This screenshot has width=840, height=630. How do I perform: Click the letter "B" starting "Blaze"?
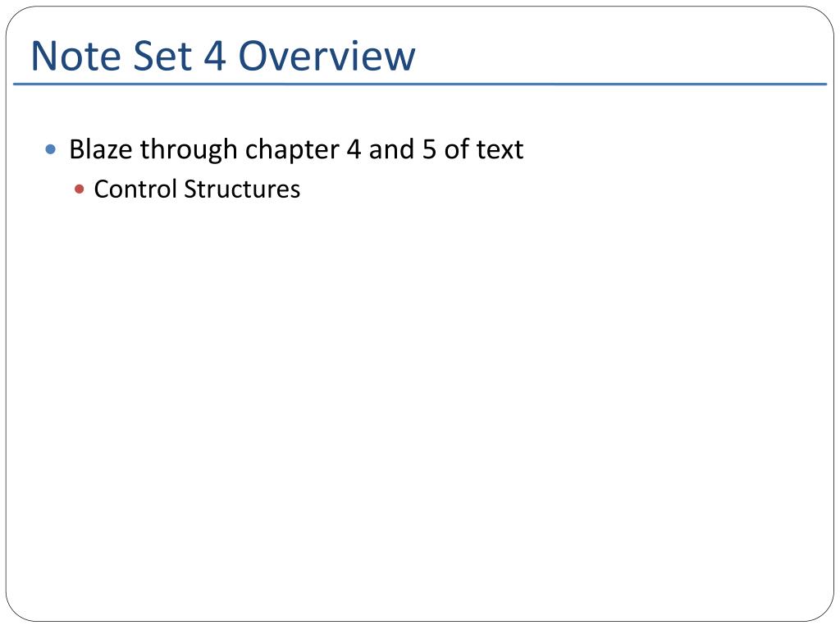click(76, 149)
